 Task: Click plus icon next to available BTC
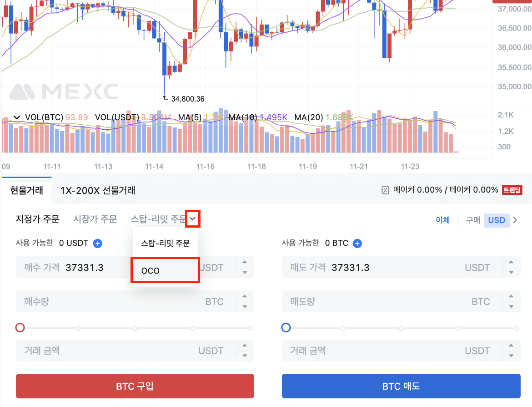[x=357, y=244]
